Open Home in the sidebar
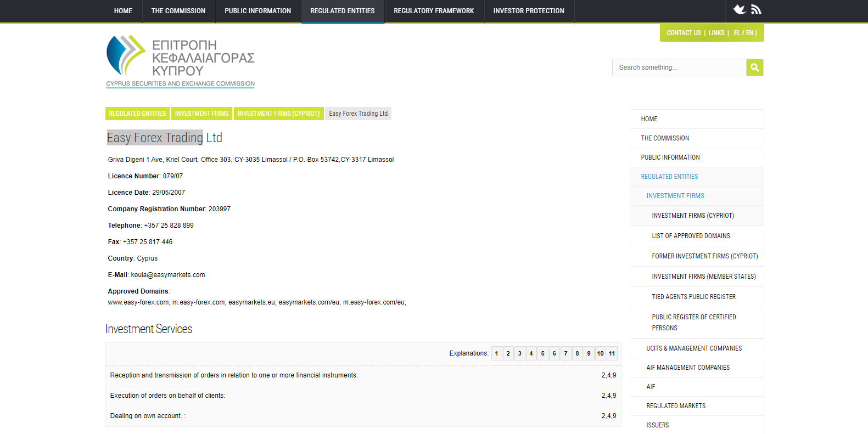The image size is (868, 434). click(697, 119)
